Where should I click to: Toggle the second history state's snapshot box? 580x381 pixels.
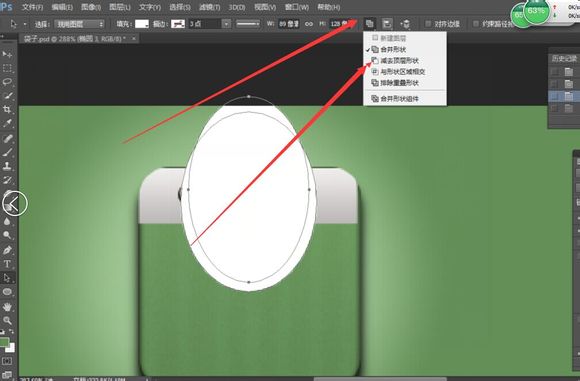pos(554,84)
